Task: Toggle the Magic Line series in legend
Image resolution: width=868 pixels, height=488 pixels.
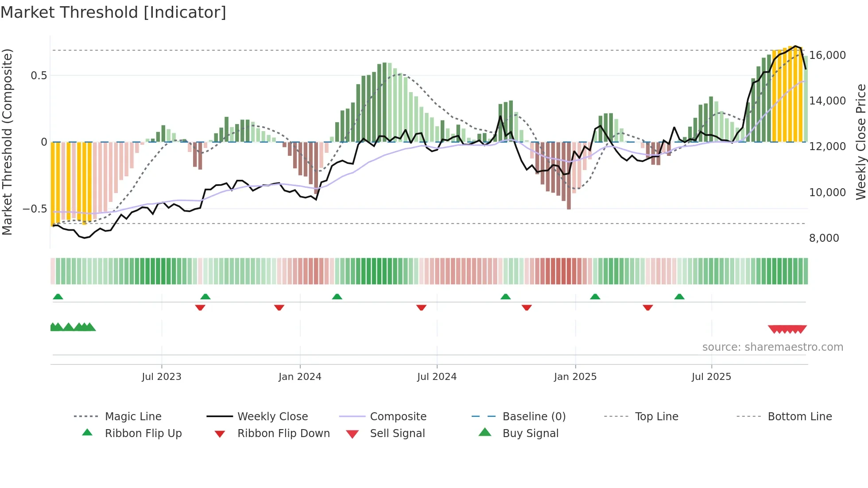Action: [x=133, y=416]
